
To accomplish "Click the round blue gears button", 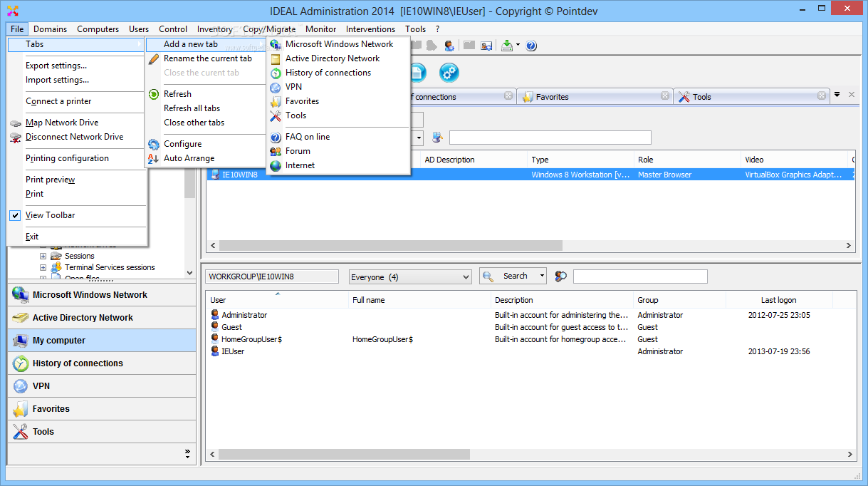I will [x=449, y=72].
